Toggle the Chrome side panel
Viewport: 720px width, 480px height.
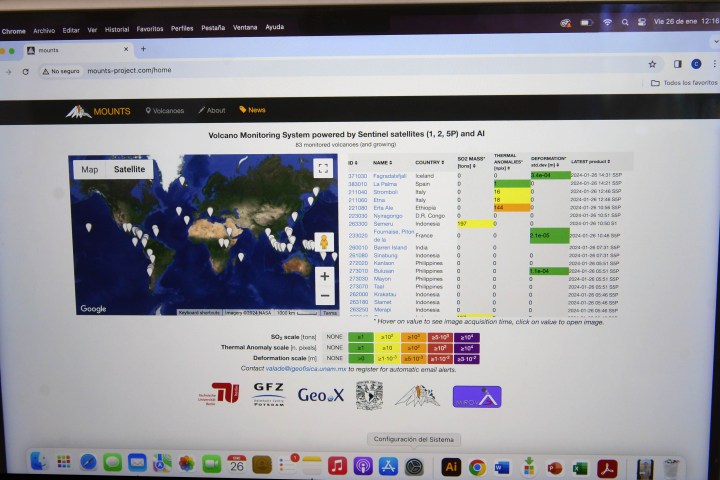coord(677,64)
